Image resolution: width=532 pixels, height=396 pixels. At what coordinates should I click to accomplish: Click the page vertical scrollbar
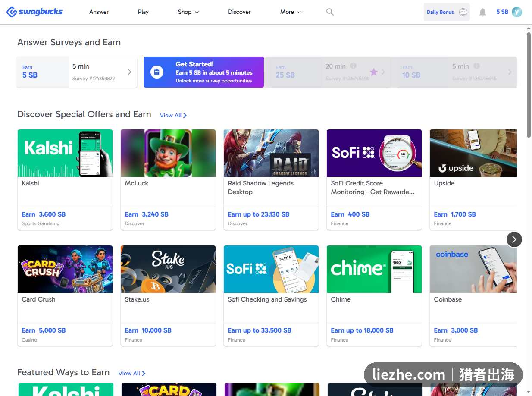[529, 85]
